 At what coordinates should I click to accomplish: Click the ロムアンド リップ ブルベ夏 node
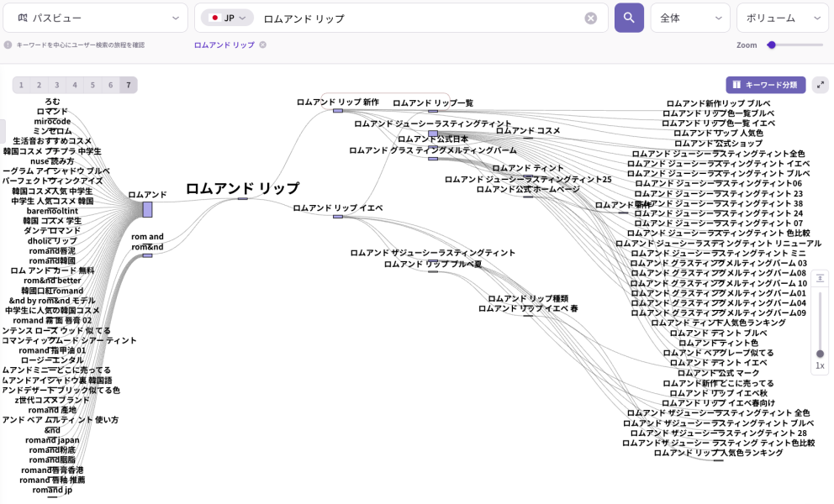click(x=433, y=265)
